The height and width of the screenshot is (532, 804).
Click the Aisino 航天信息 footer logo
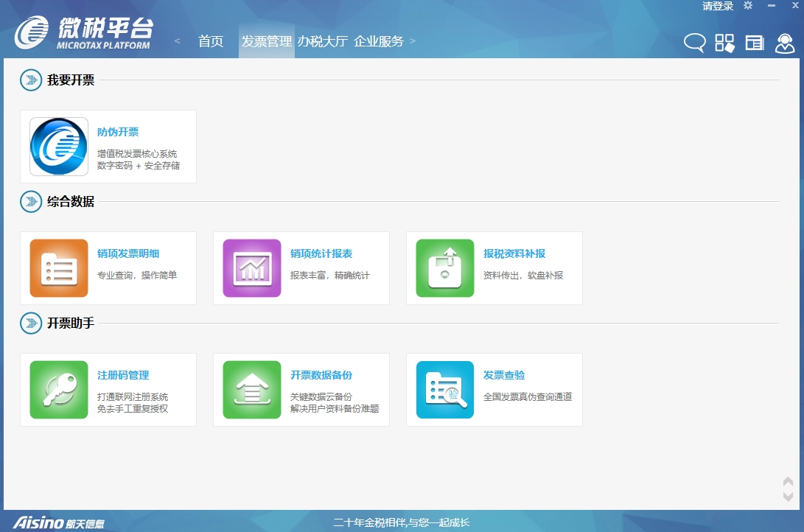[58, 522]
